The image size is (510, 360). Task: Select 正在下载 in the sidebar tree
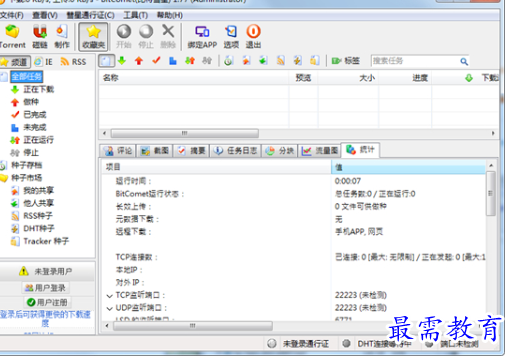38,89
